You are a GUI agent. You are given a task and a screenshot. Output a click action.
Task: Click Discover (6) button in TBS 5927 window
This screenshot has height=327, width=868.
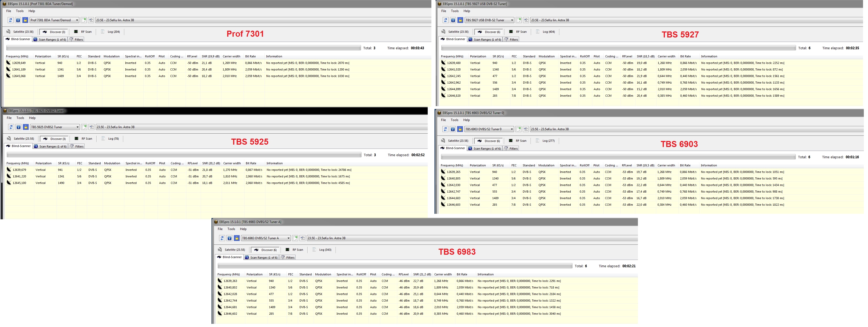(x=489, y=32)
